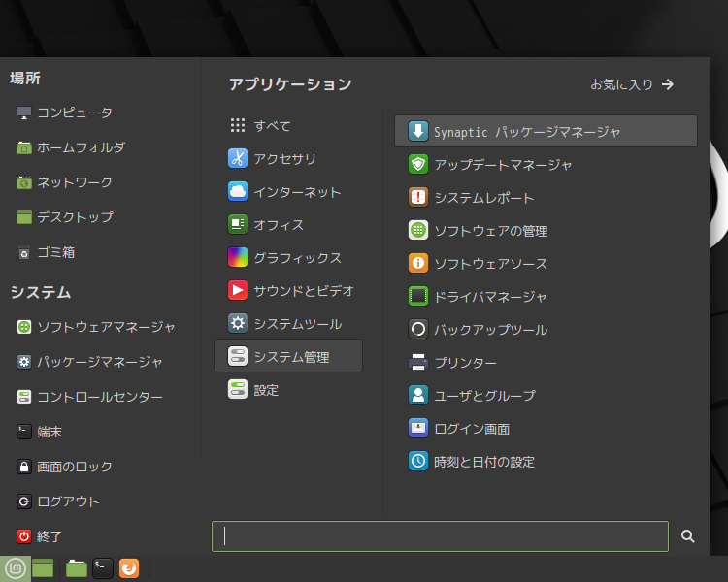Select the オフィス category
Image resolution: width=728 pixels, height=582 pixels.
(x=288, y=225)
